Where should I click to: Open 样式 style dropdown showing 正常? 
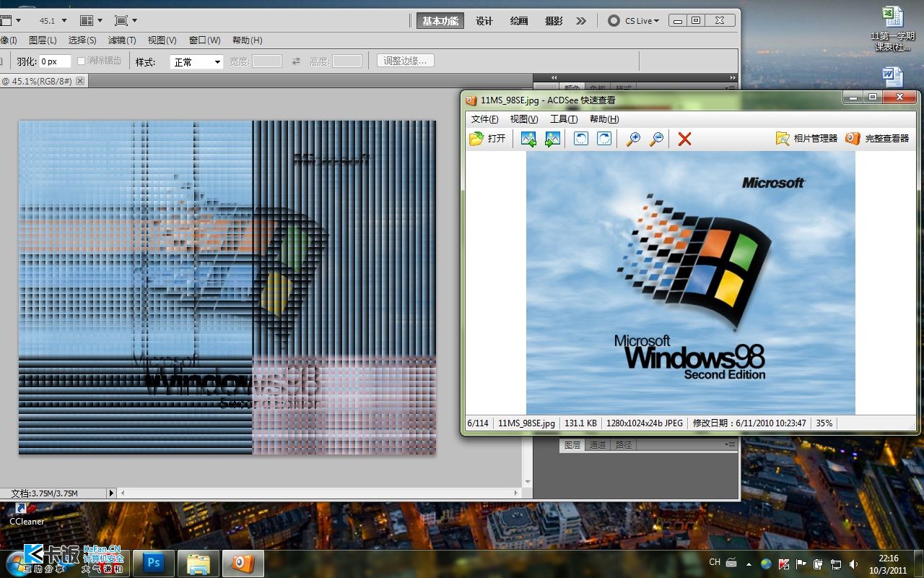pos(196,62)
